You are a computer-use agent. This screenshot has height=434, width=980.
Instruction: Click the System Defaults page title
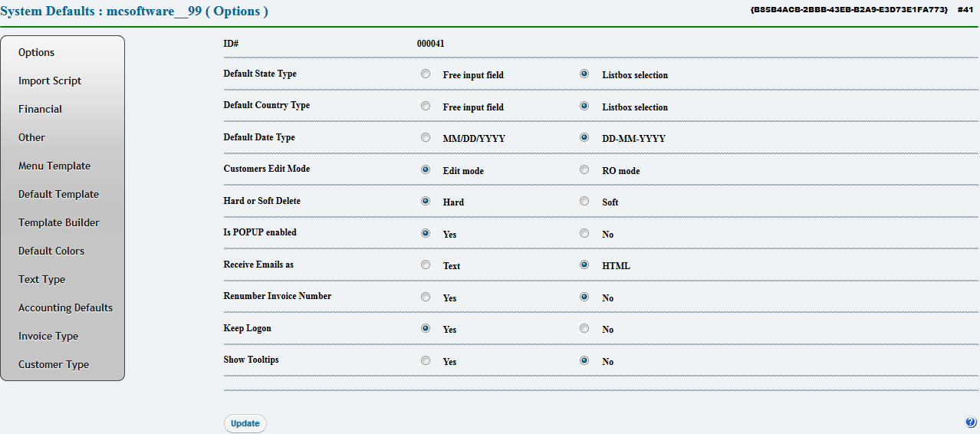point(135,12)
